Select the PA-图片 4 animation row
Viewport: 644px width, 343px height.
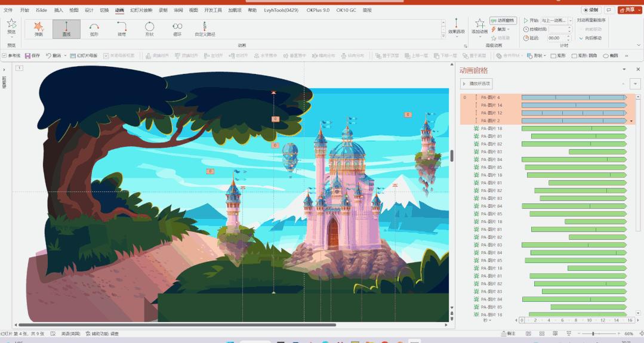pos(547,98)
